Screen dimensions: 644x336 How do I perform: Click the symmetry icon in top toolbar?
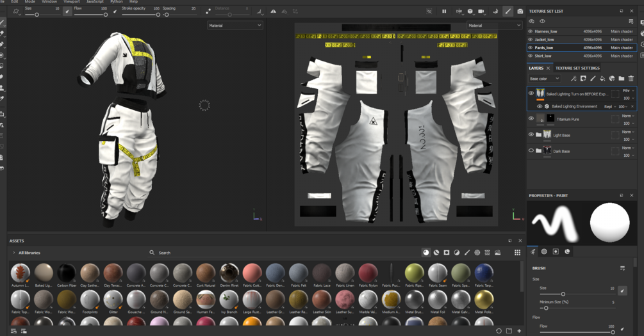pos(273,12)
